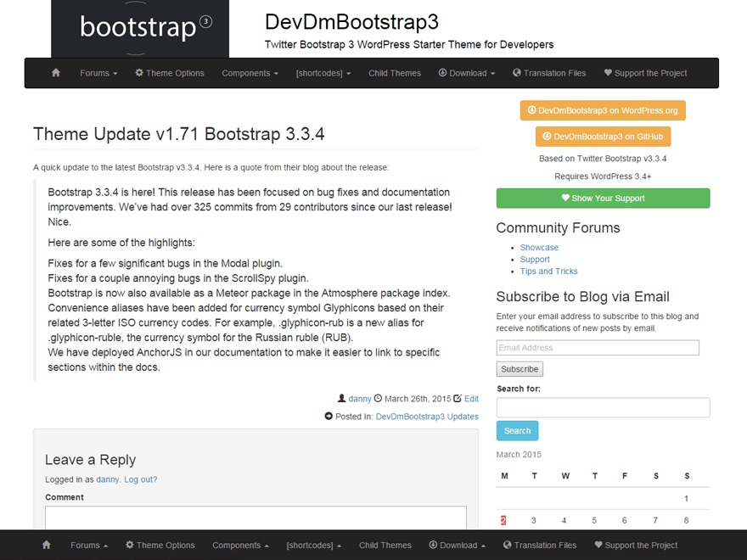
Task: Click the author link danny under post
Action: (x=360, y=399)
